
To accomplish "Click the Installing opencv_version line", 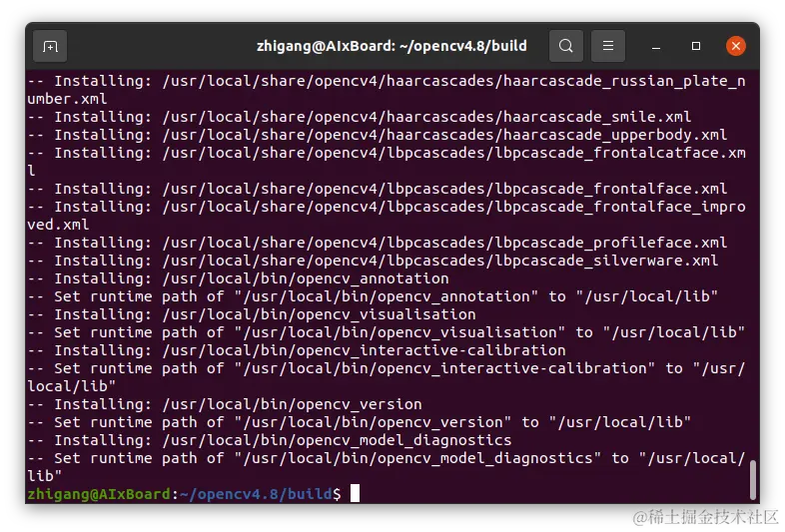I will (x=225, y=405).
